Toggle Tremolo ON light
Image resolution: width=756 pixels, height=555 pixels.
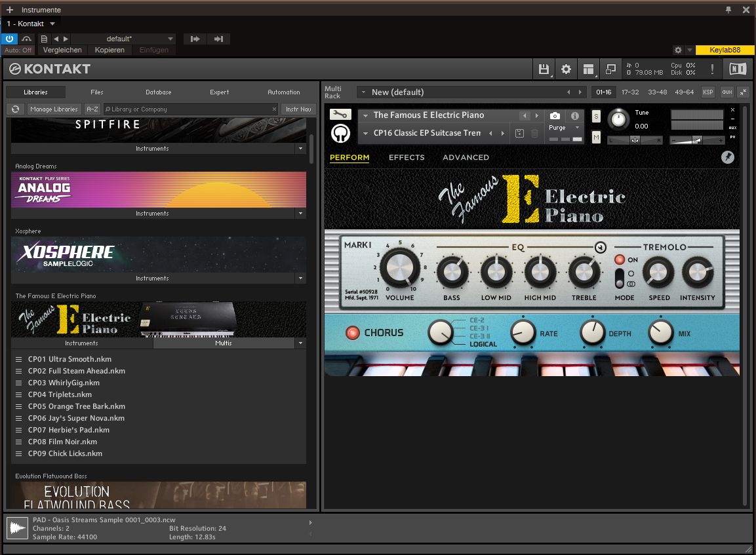(620, 259)
